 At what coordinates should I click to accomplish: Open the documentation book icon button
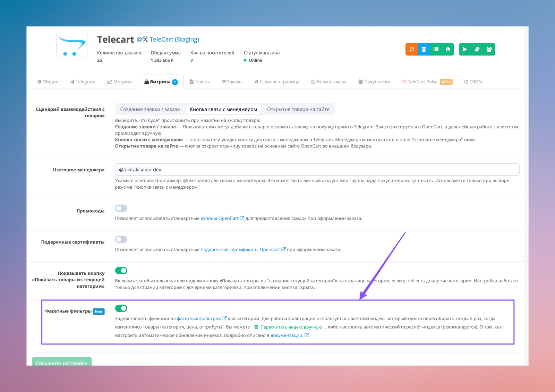point(477,50)
